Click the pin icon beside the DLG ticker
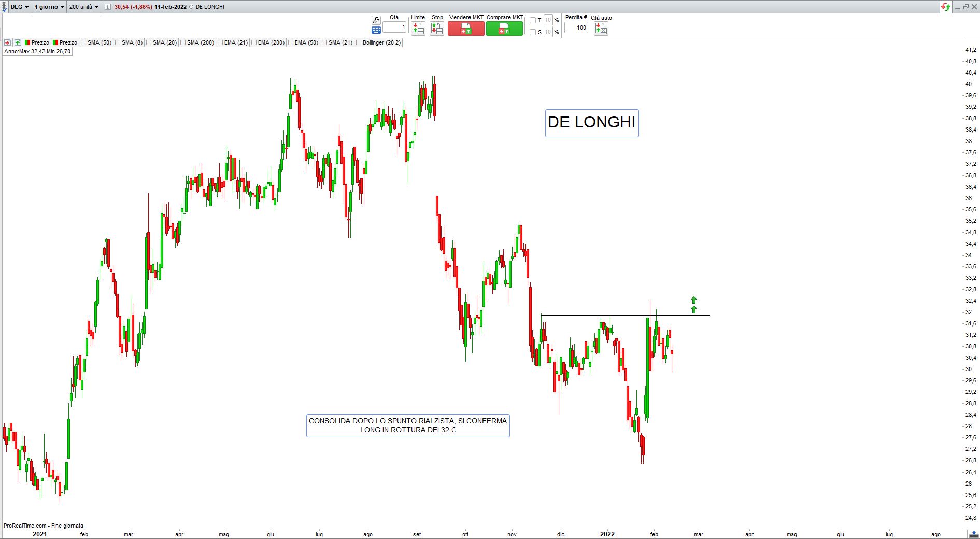This screenshot has width=980, height=539. [x=4, y=7]
